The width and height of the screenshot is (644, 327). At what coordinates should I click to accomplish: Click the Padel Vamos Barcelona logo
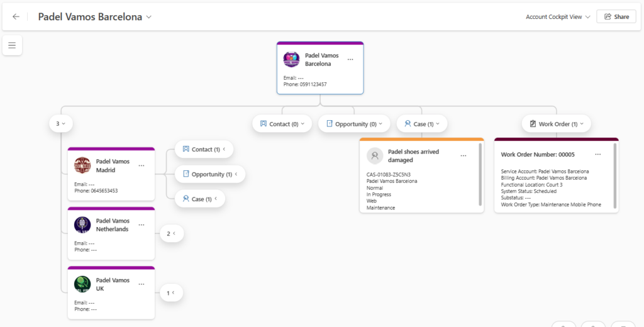point(291,60)
